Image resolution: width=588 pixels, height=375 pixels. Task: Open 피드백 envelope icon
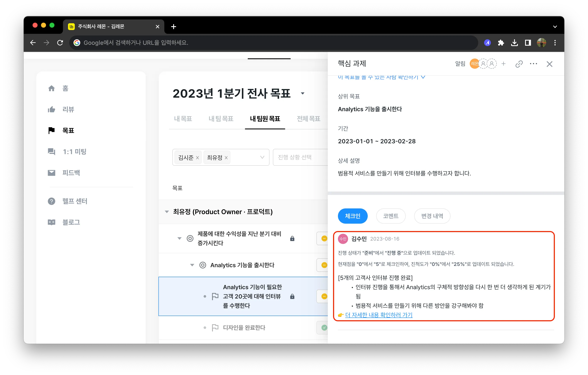pos(51,173)
